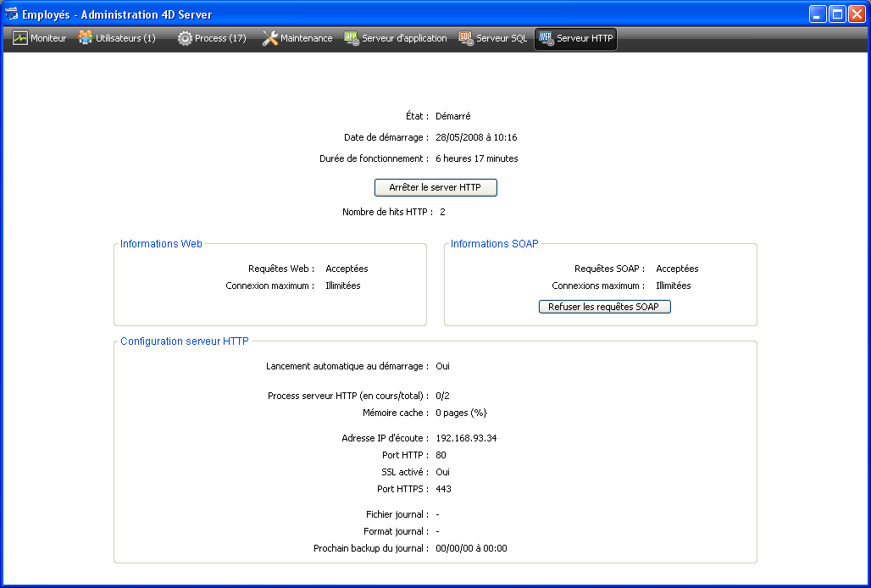Click the Serveur HTTP WEB icon
This screenshot has width=871, height=588.
pyautogui.click(x=546, y=38)
